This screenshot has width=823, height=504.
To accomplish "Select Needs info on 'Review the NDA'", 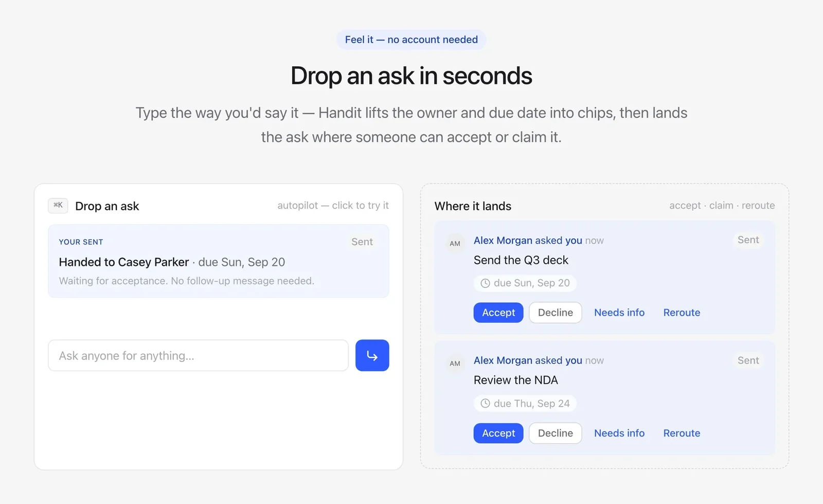I will pyautogui.click(x=619, y=433).
